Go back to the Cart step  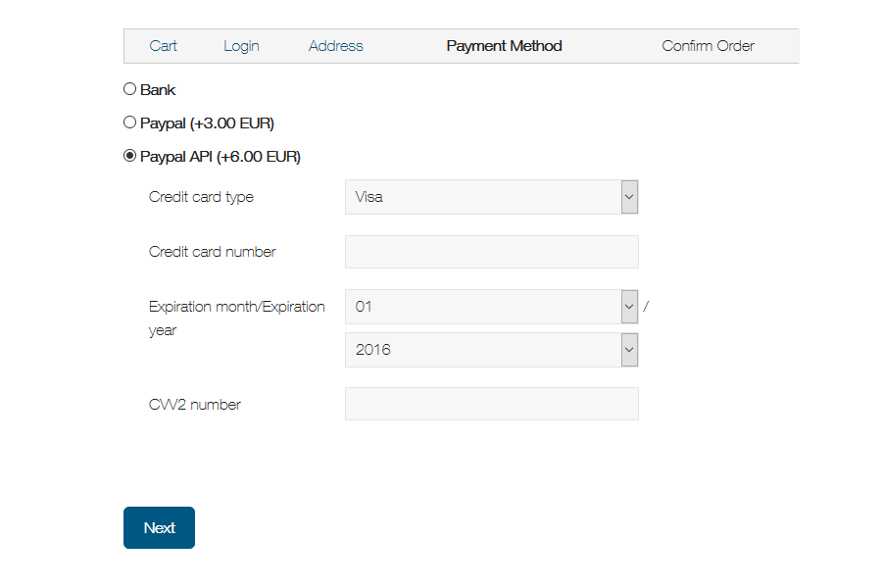(x=163, y=46)
